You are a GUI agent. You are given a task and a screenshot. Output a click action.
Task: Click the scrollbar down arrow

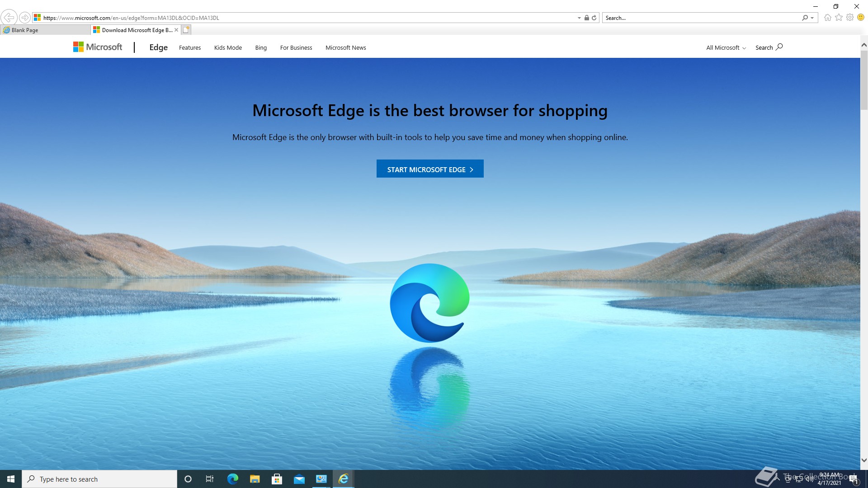point(864,460)
